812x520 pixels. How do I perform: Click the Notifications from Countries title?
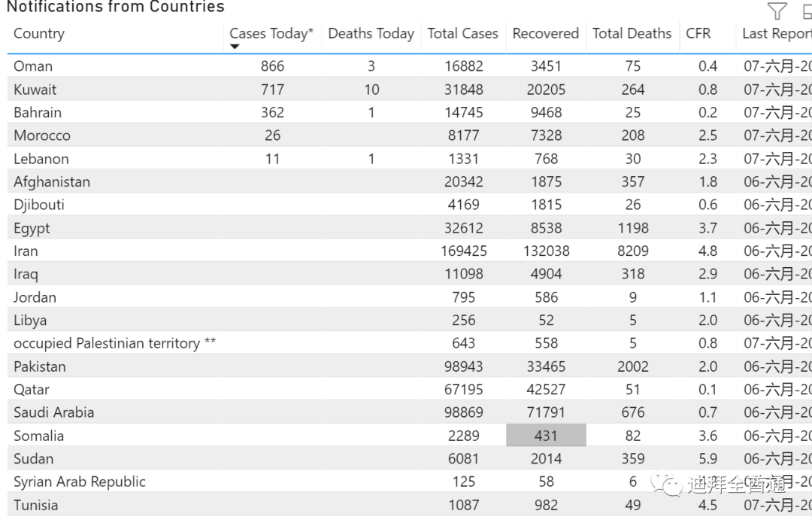[115, 8]
